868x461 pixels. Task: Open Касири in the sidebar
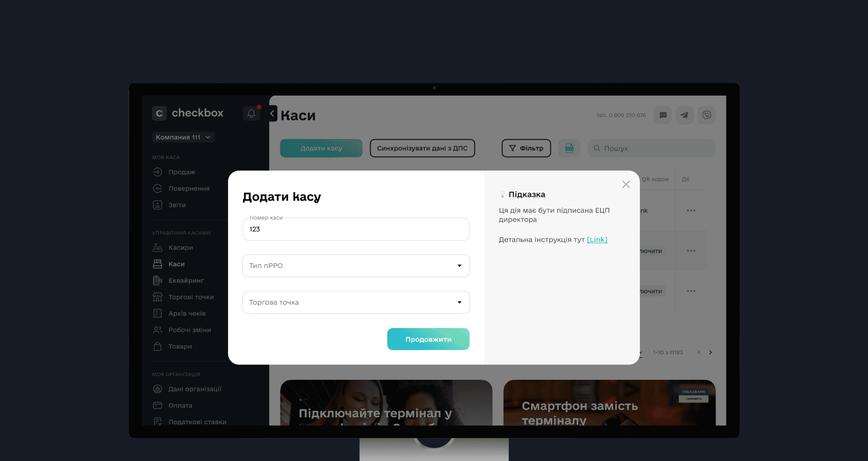[181, 248]
